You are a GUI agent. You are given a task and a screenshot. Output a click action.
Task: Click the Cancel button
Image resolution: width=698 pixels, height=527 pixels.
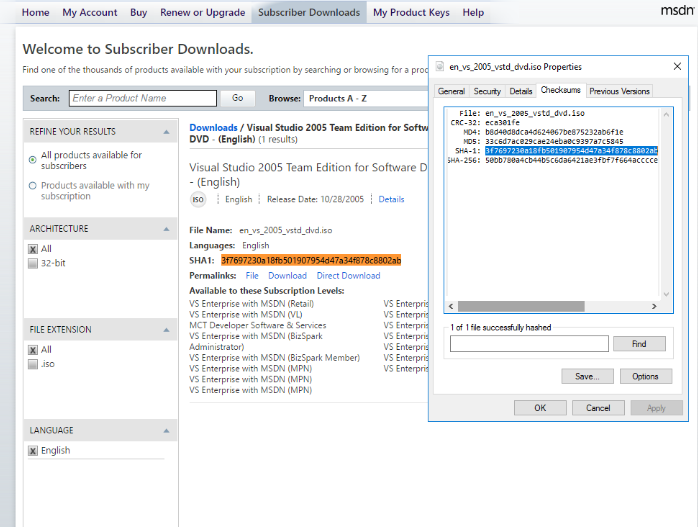coord(598,408)
